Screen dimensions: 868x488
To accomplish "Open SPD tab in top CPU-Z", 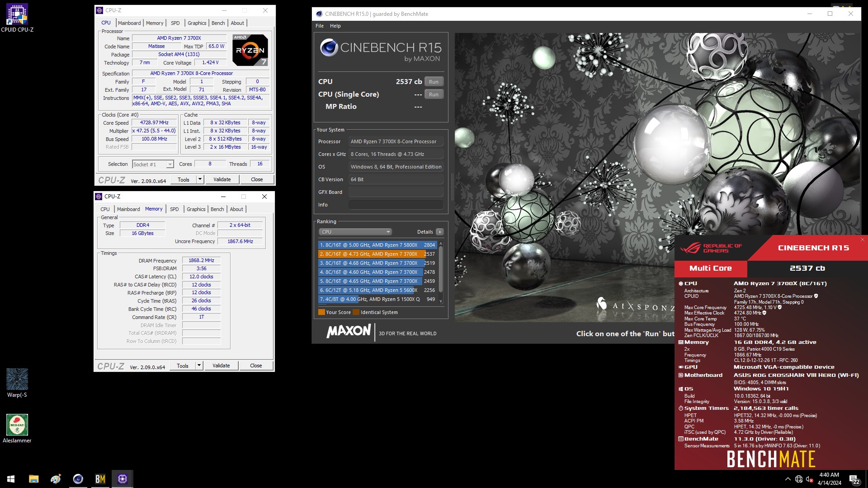I will (175, 23).
